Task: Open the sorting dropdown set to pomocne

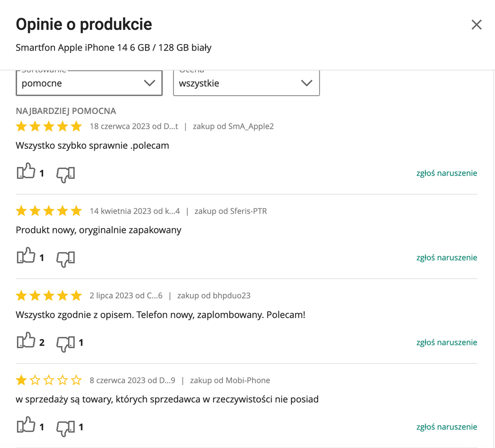Action: pos(89,83)
